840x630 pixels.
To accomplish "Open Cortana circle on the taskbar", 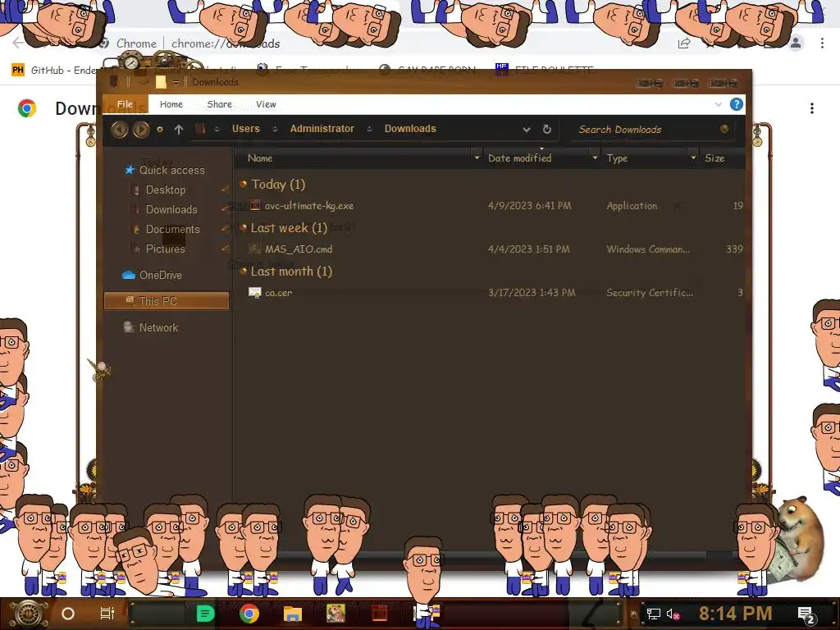I will click(x=68, y=614).
